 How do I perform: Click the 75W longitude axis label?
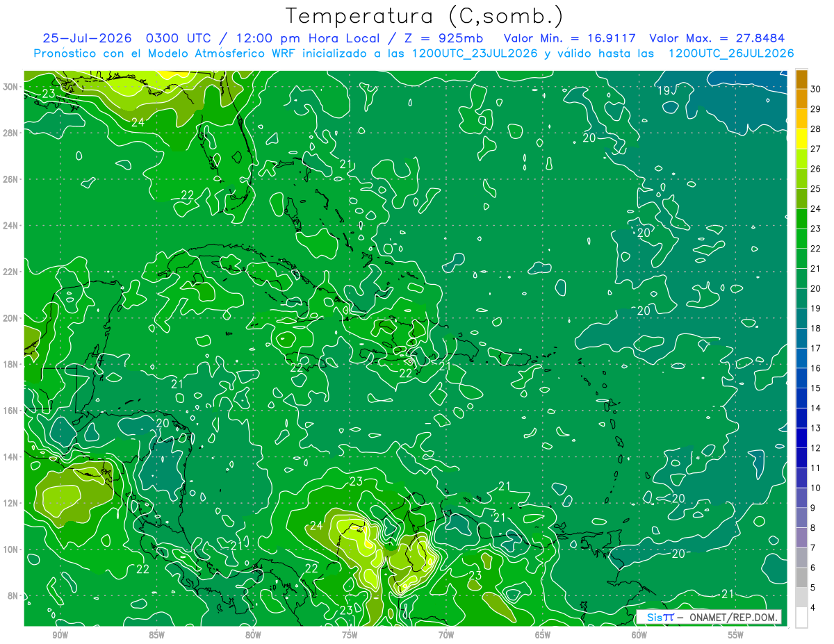coord(350,635)
